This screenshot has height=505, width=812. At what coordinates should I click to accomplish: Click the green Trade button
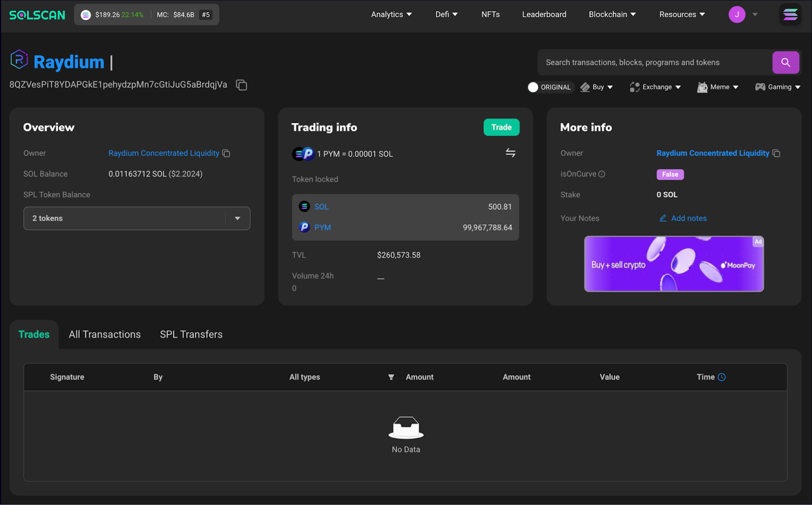click(501, 127)
